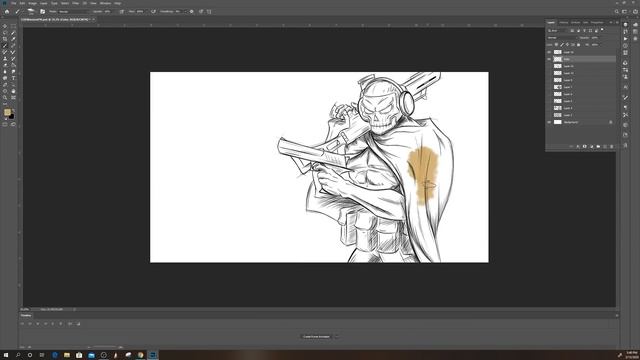Select the Eyedropper tool
This screenshot has height=360, width=640.
point(13,39)
